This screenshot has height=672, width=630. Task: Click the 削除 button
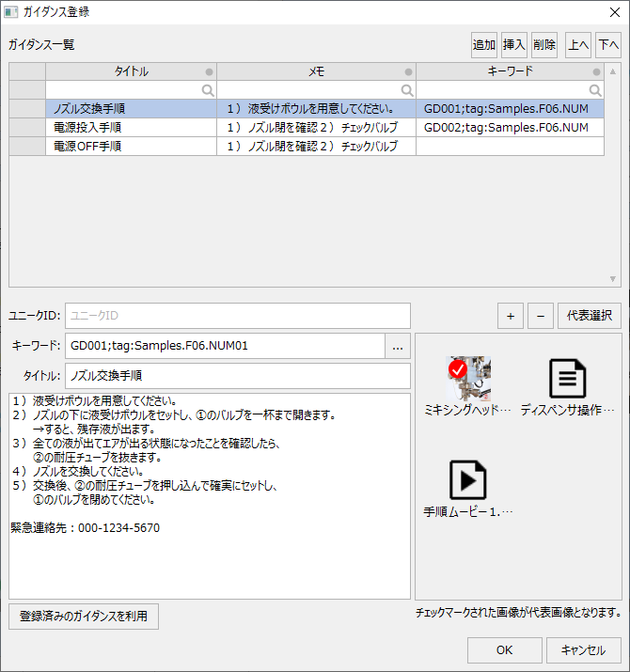click(544, 44)
